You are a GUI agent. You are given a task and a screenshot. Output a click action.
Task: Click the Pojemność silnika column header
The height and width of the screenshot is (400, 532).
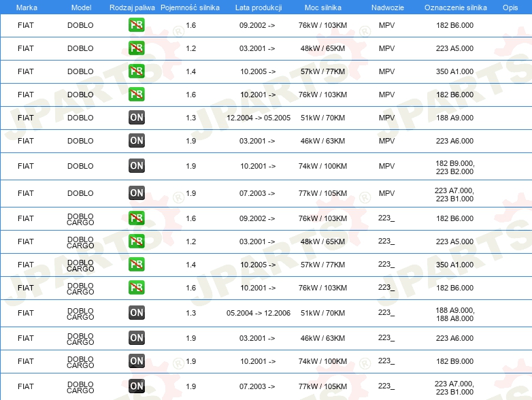coord(190,7)
